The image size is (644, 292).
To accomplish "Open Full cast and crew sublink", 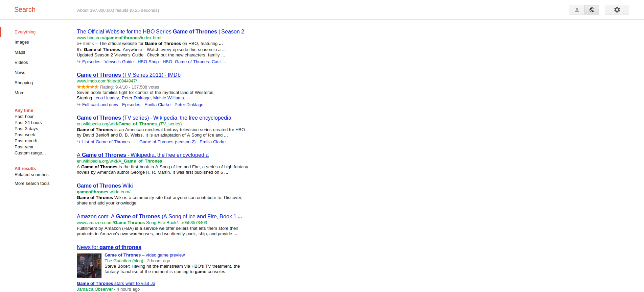I will coord(100,105).
